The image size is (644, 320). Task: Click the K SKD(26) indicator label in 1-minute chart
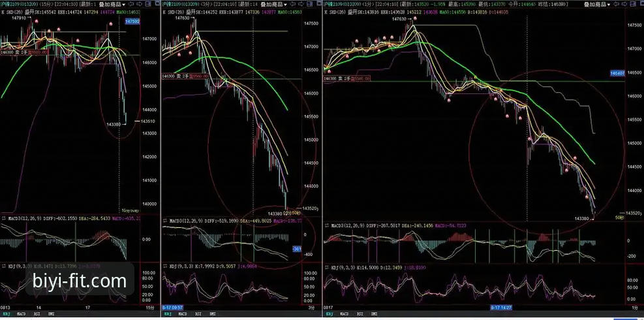coord(334,12)
